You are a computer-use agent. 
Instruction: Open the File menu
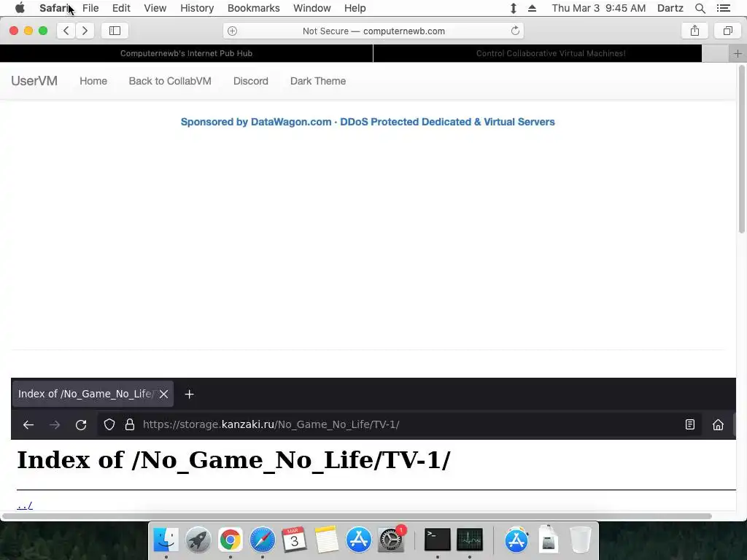coord(90,8)
